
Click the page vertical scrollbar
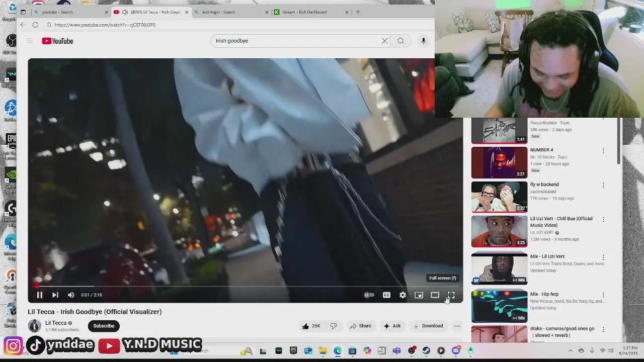(619, 141)
